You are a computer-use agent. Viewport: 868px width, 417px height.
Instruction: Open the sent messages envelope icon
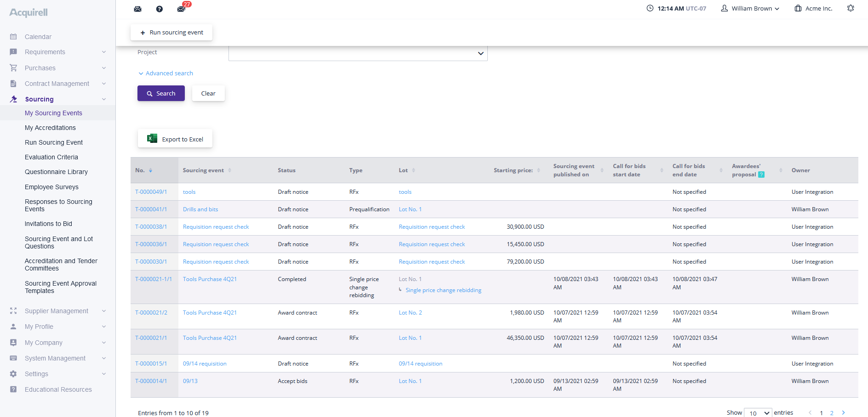[137, 8]
